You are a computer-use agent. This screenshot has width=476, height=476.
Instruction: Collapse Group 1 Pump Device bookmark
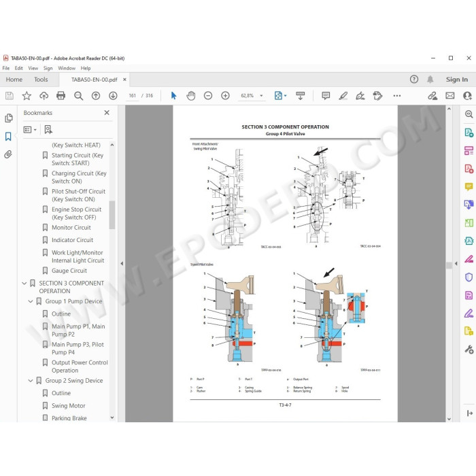[31, 301]
